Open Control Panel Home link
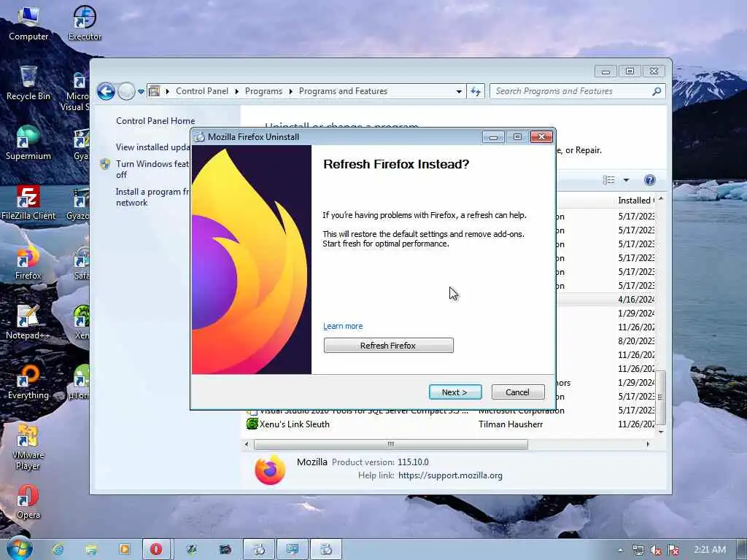747x560 pixels. pos(155,121)
